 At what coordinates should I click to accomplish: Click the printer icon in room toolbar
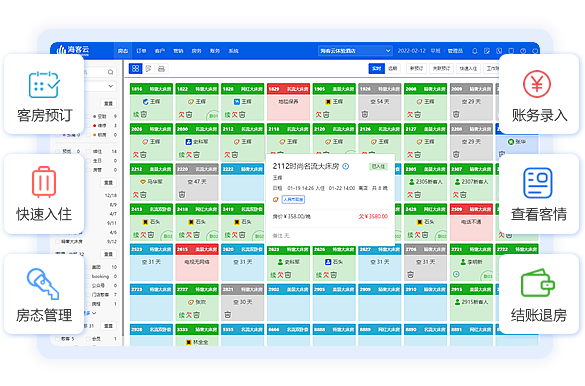(x=161, y=69)
